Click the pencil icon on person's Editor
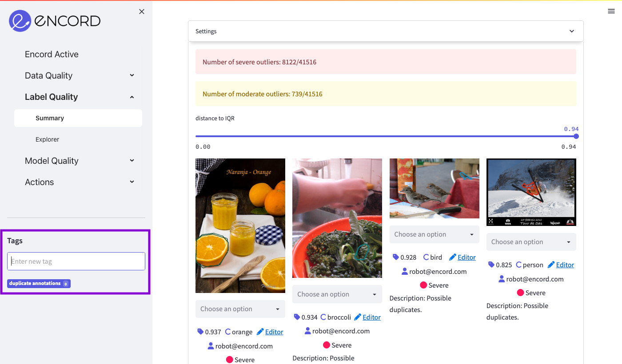The width and height of the screenshot is (622, 364). 551,265
